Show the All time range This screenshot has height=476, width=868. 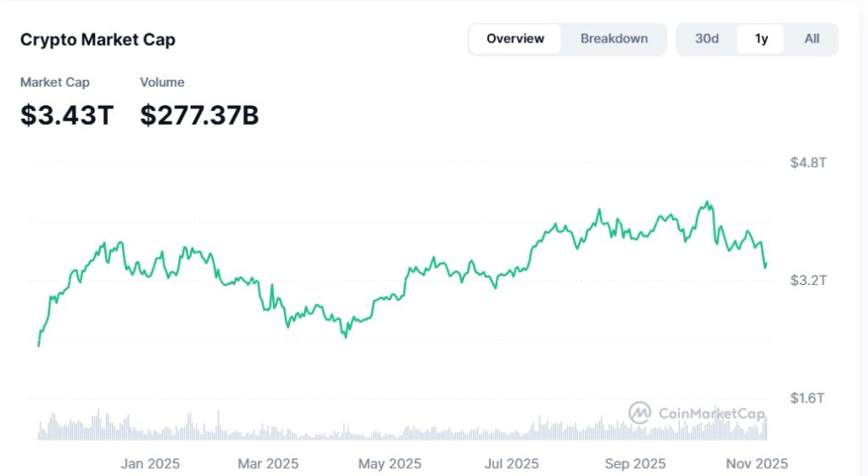coord(811,39)
